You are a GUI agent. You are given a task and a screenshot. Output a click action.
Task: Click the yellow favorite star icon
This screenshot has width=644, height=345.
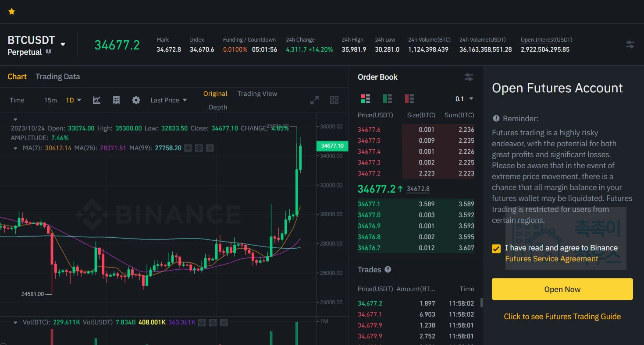(x=12, y=11)
